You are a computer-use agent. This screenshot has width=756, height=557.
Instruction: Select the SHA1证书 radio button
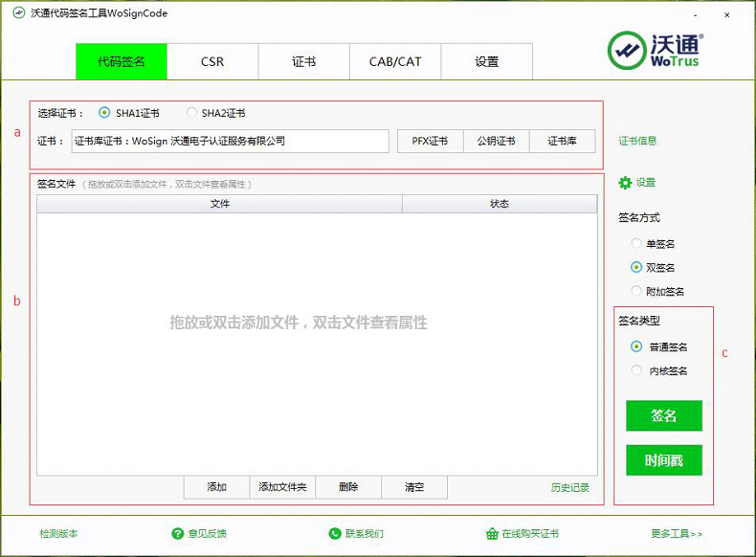click(104, 113)
